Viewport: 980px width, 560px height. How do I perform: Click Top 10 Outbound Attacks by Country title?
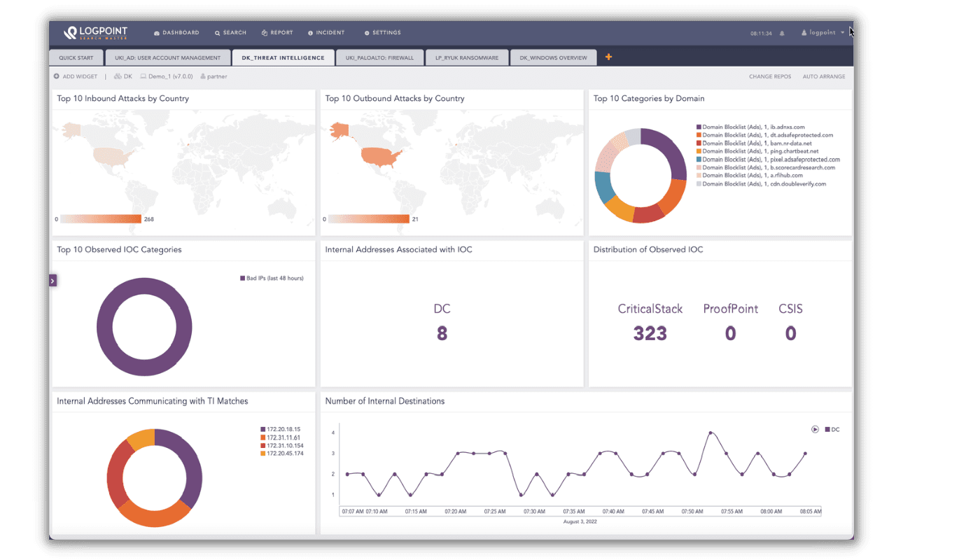[x=395, y=99]
